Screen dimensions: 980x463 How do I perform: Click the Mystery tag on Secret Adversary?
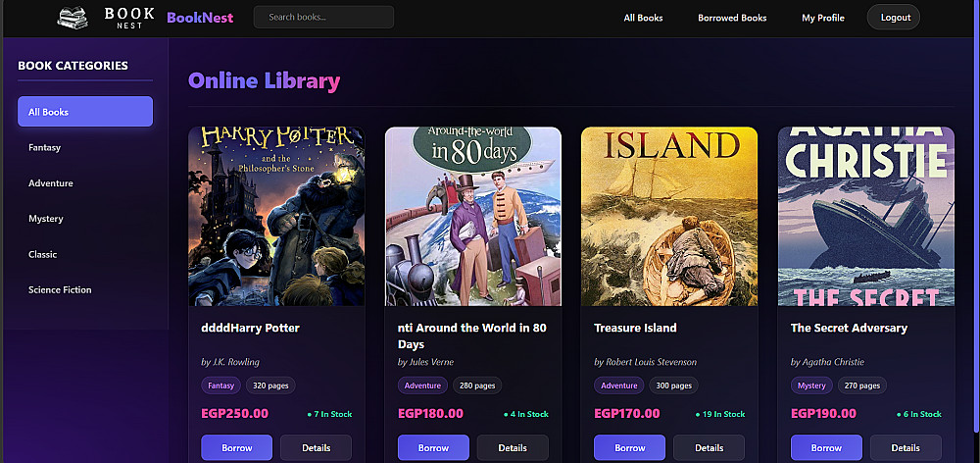(811, 386)
